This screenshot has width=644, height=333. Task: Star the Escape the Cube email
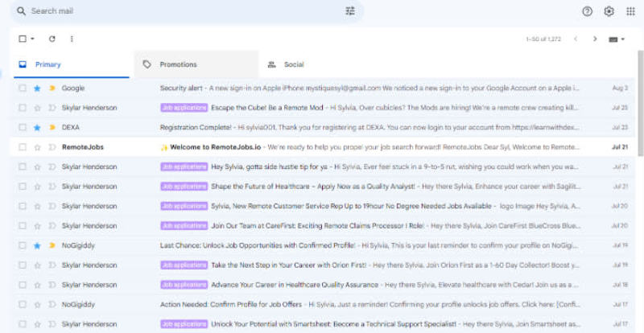tap(37, 108)
